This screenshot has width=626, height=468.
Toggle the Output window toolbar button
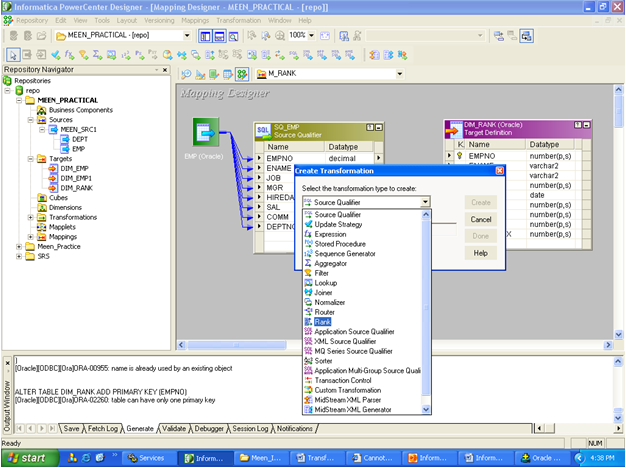click(219, 36)
